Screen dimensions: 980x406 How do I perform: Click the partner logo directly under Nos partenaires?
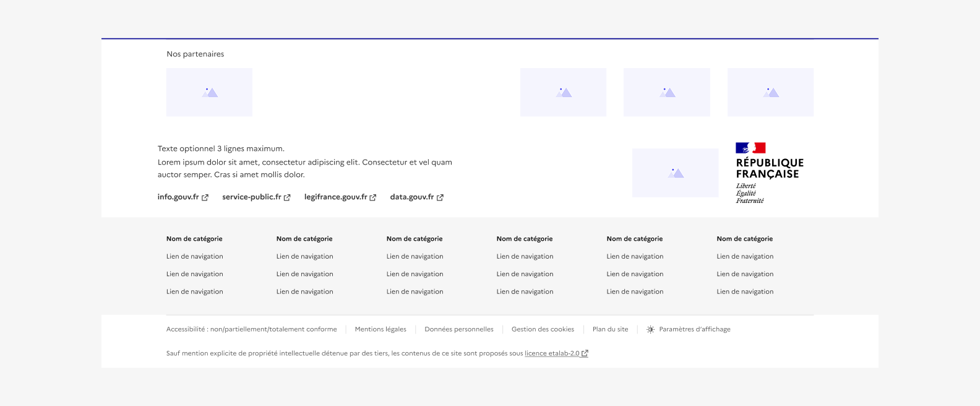[209, 92]
